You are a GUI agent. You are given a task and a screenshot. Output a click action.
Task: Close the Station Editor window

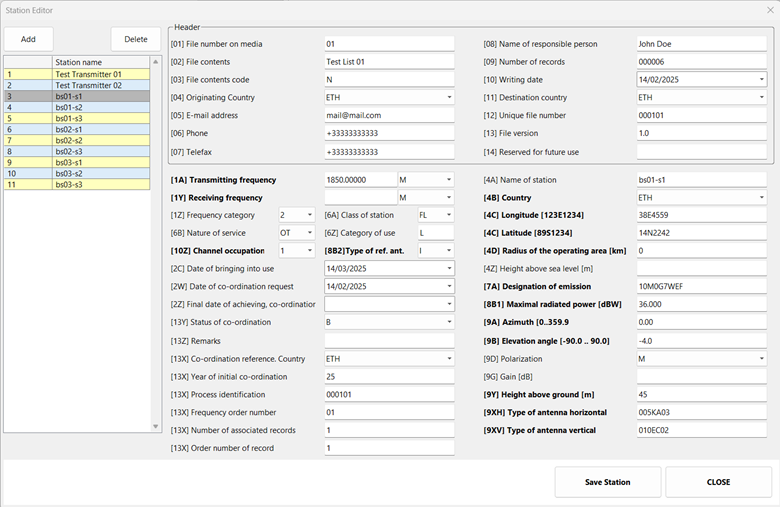765,10
